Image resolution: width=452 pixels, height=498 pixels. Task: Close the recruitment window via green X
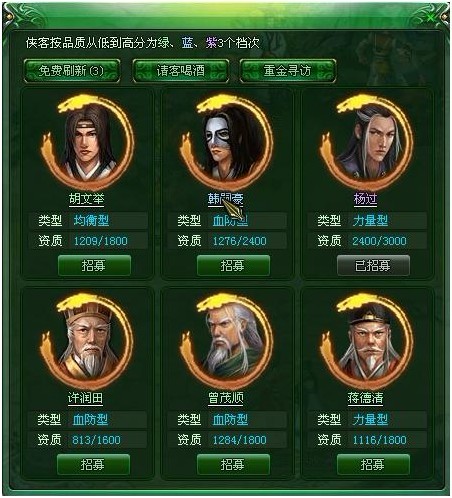pos(431,17)
